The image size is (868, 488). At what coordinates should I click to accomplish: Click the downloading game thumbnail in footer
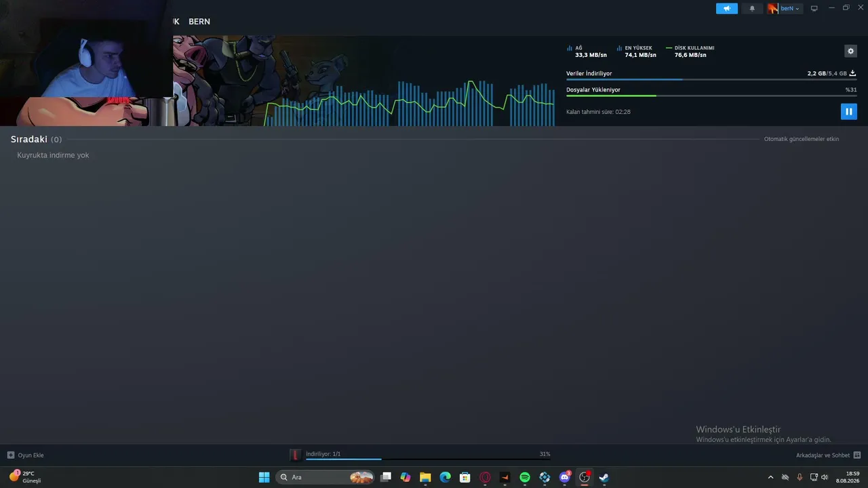coord(295,455)
